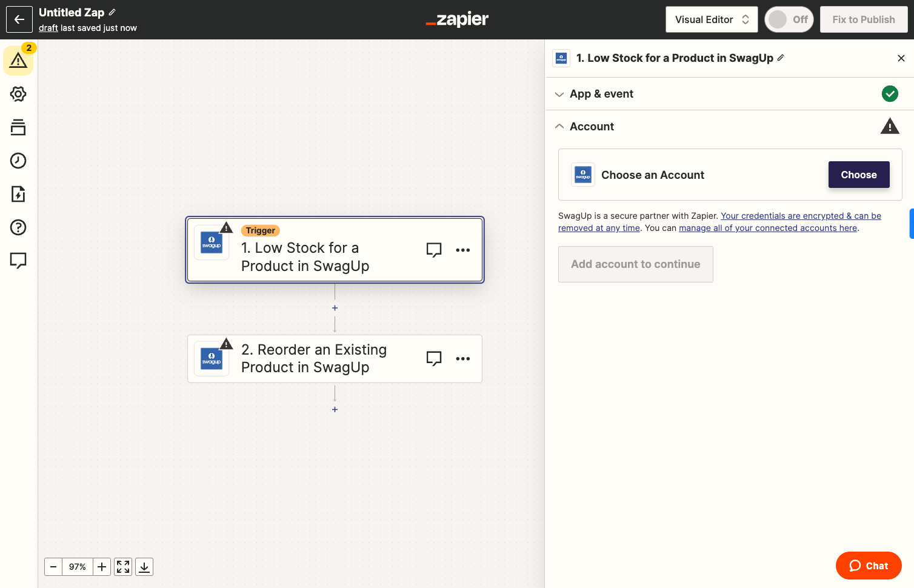Click the App & event green checkmark
Screen dimensions: 914x588
[890, 94]
